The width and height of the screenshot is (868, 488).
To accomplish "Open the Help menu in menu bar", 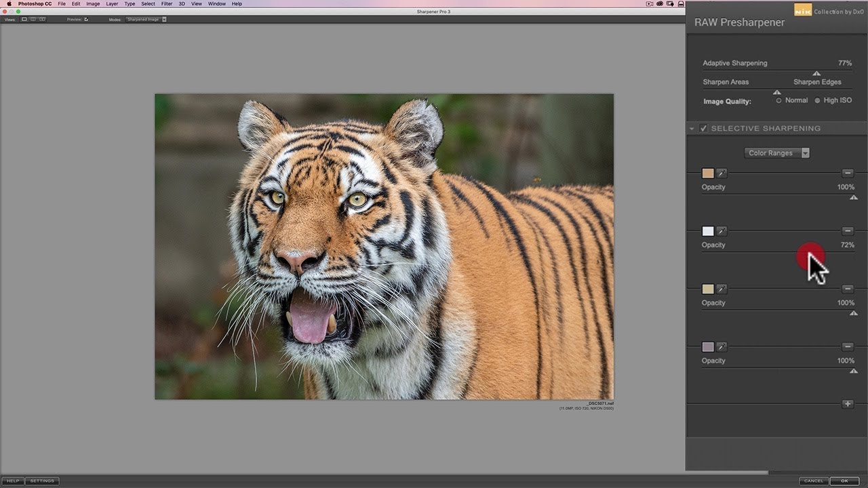I will (x=237, y=3).
